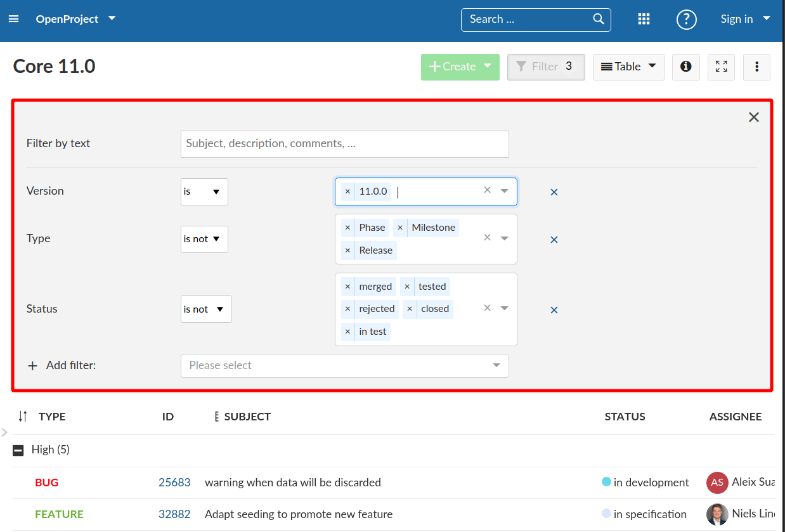Screen dimensions: 785x532
Task: Open the Version 'is' operator dropdown
Action: tap(204, 191)
